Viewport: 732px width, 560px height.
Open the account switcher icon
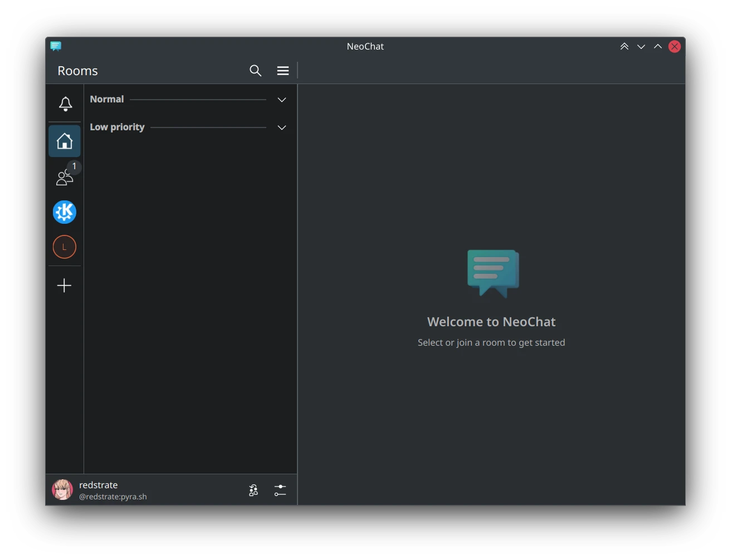[x=253, y=490]
